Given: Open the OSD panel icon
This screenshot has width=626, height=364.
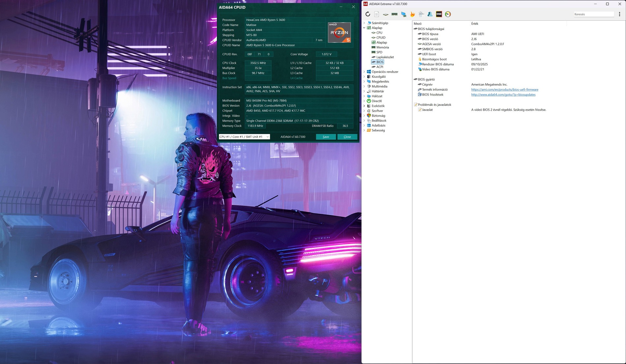Looking at the screenshot, I should [x=439, y=14].
